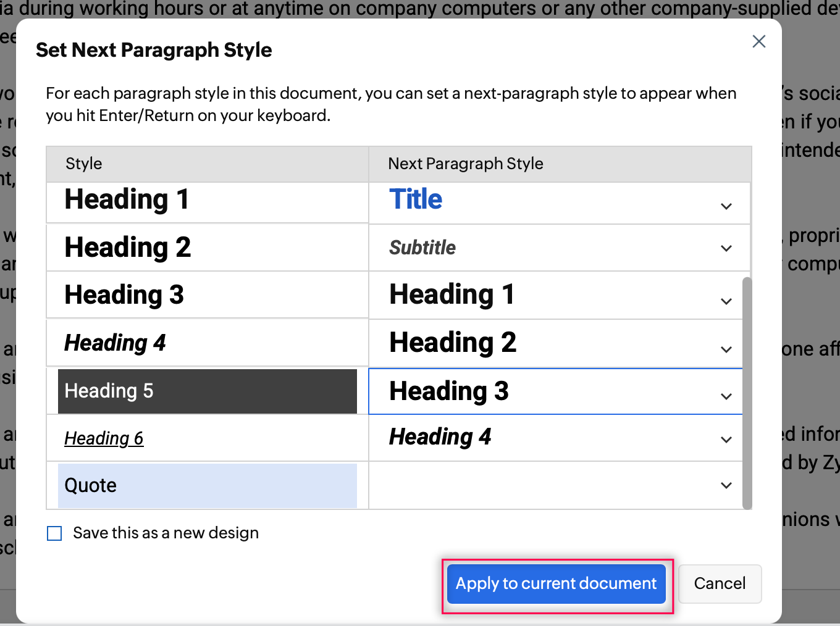Viewport: 840px width, 626px height.
Task: Cancel the paragraph style dialog
Action: [720, 583]
